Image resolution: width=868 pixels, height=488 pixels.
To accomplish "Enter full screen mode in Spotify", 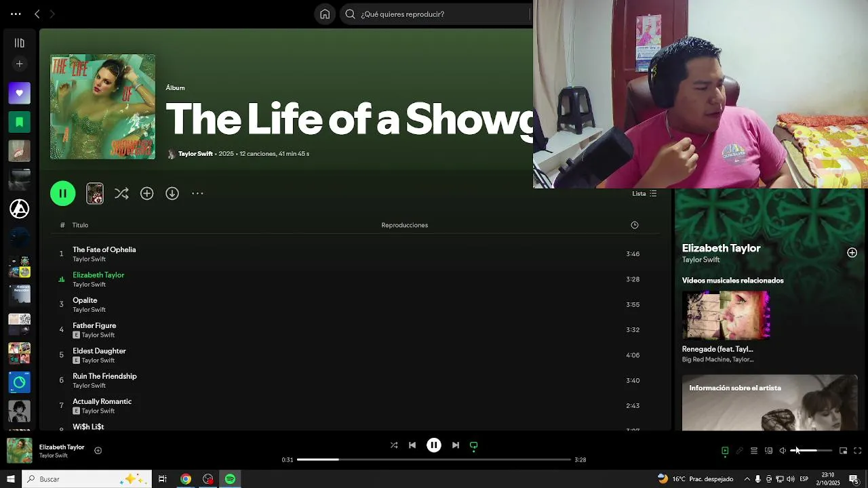I will (858, 451).
